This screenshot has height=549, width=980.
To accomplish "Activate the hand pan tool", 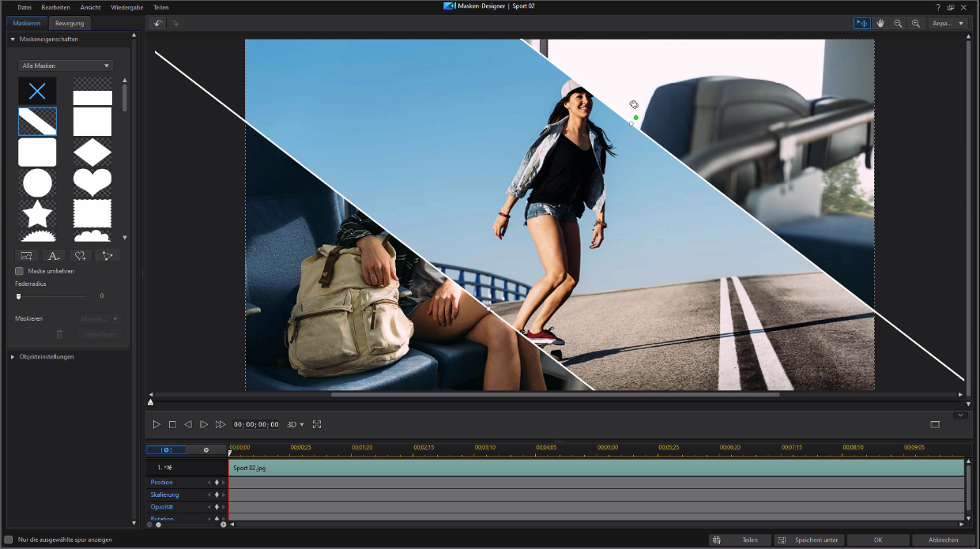I will [x=880, y=24].
